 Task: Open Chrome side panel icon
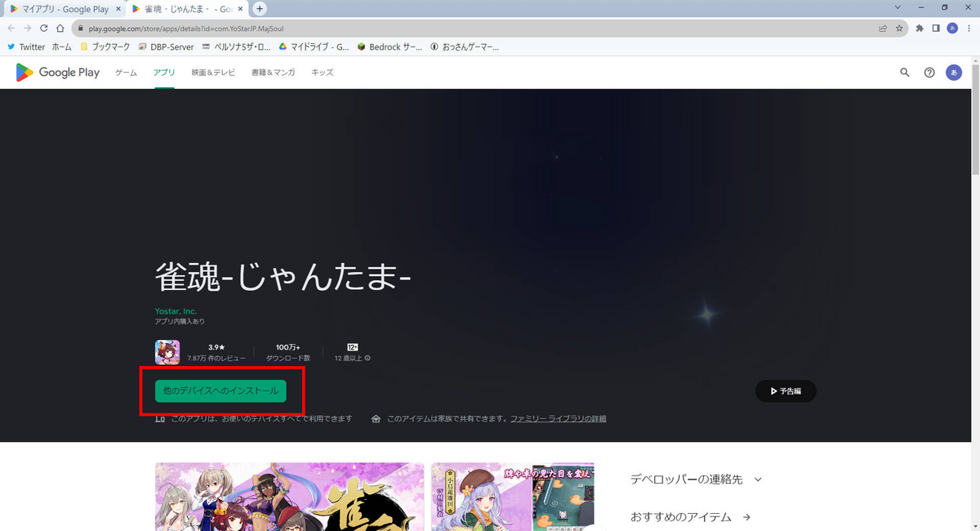(936, 28)
